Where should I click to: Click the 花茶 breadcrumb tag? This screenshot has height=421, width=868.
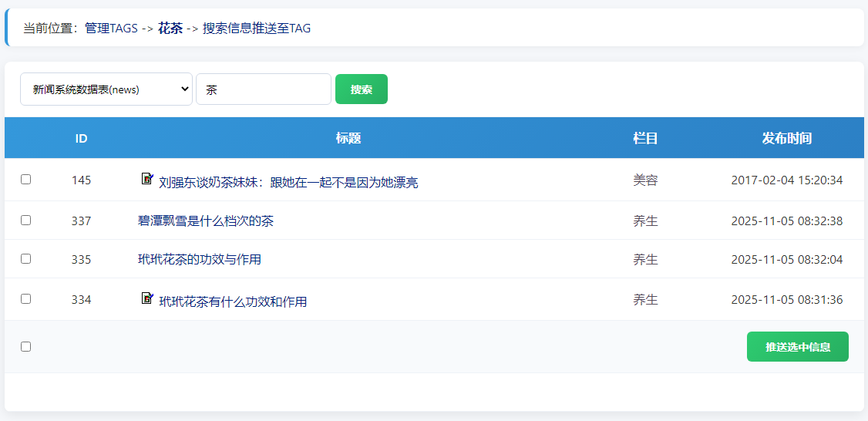coord(170,29)
